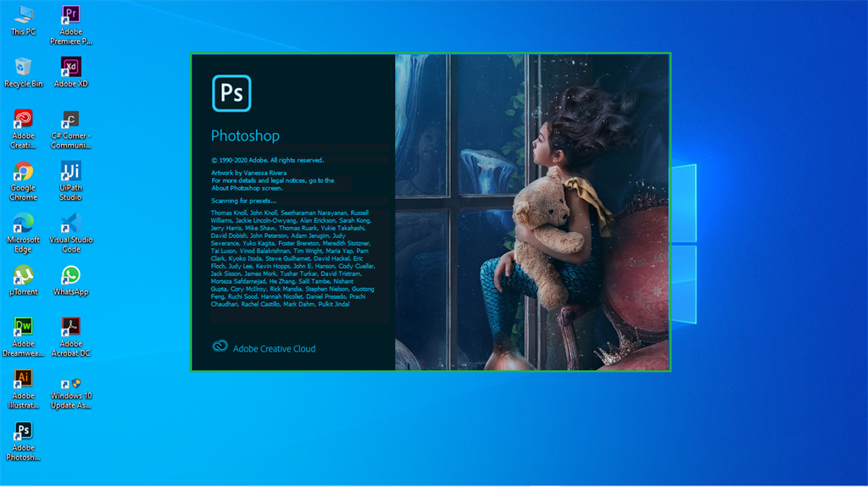Image resolution: width=868 pixels, height=487 pixels.
Task: Click the Creative Cloud logo on splash
Action: click(220, 346)
